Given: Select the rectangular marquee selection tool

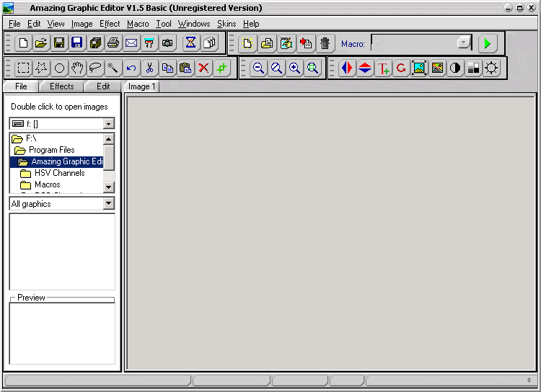Looking at the screenshot, I should [x=23, y=68].
